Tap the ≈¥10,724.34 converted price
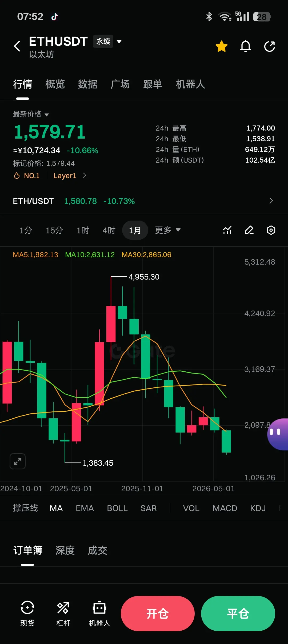 point(37,151)
